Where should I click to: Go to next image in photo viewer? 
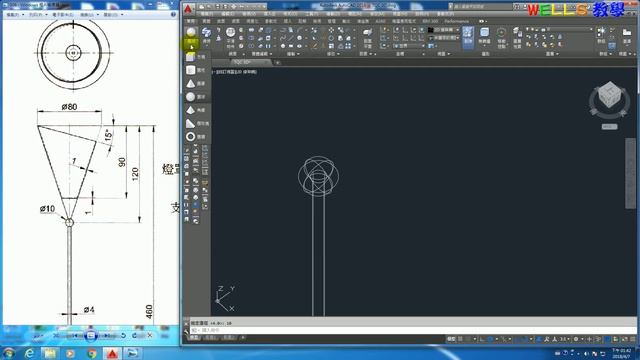[x=106, y=336]
